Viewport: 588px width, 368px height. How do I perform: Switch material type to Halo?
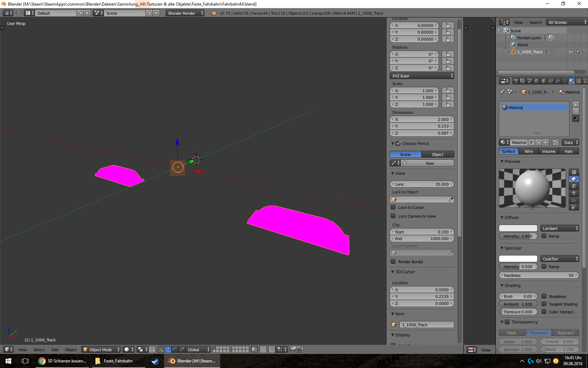click(569, 151)
